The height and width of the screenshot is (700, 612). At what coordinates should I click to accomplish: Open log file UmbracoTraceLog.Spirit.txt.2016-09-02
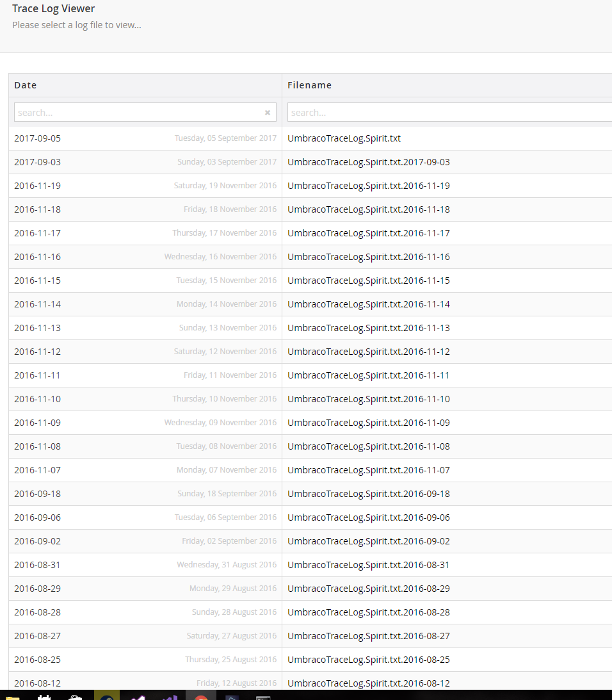tap(369, 541)
